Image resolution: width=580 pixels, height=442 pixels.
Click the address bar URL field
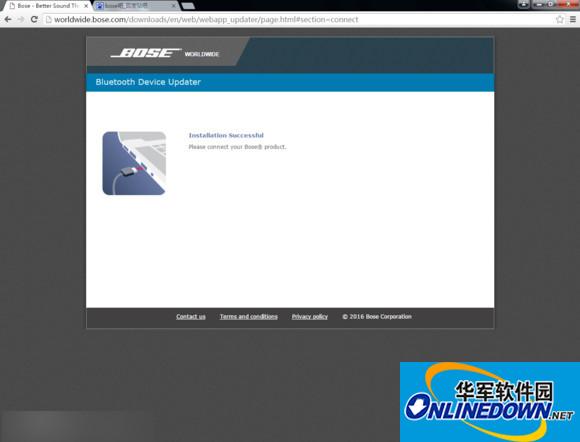click(x=301, y=19)
